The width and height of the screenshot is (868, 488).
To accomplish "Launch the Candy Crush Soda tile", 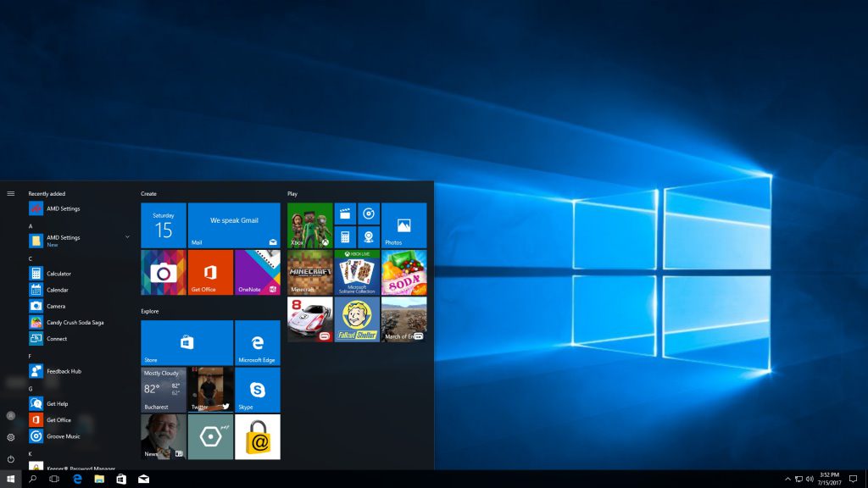I will [404, 272].
